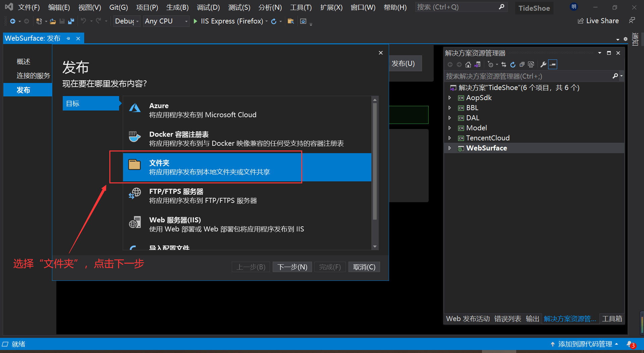Expand the DAL project node
Image resolution: width=644 pixels, height=353 pixels.
pos(450,118)
